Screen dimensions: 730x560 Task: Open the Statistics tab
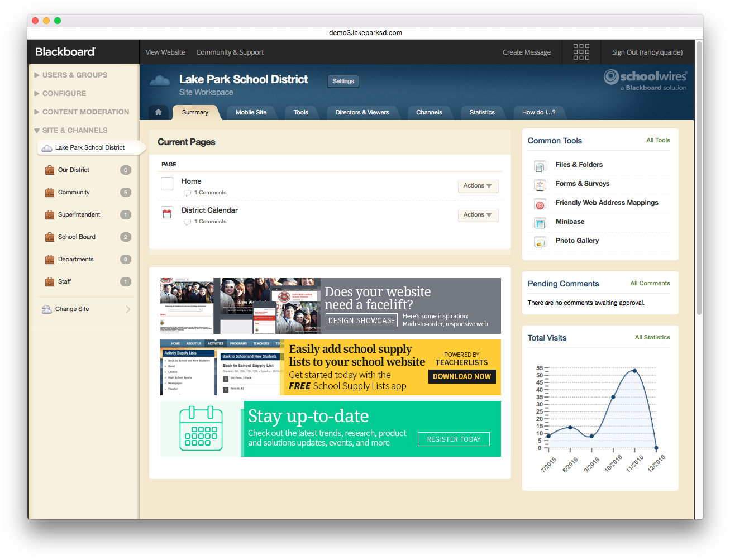pyautogui.click(x=482, y=112)
